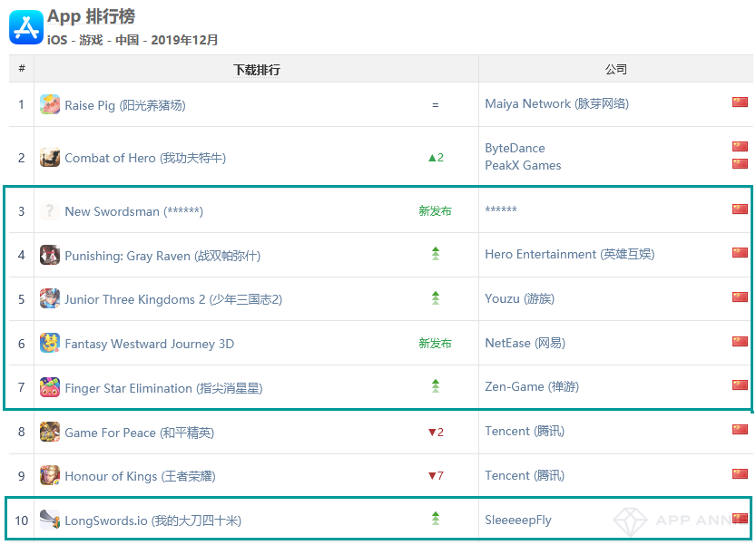Click the App Store logo icon

pyautogui.click(x=25, y=27)
